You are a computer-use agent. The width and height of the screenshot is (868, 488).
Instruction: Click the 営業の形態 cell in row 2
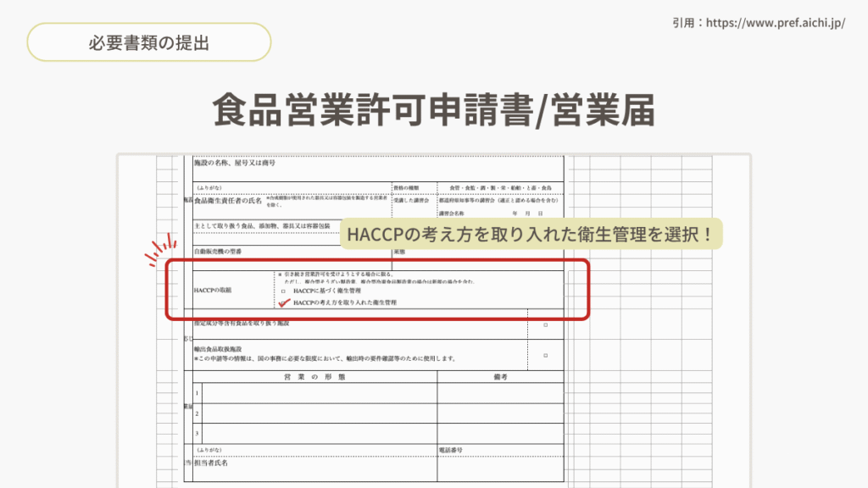pos(320,413)
